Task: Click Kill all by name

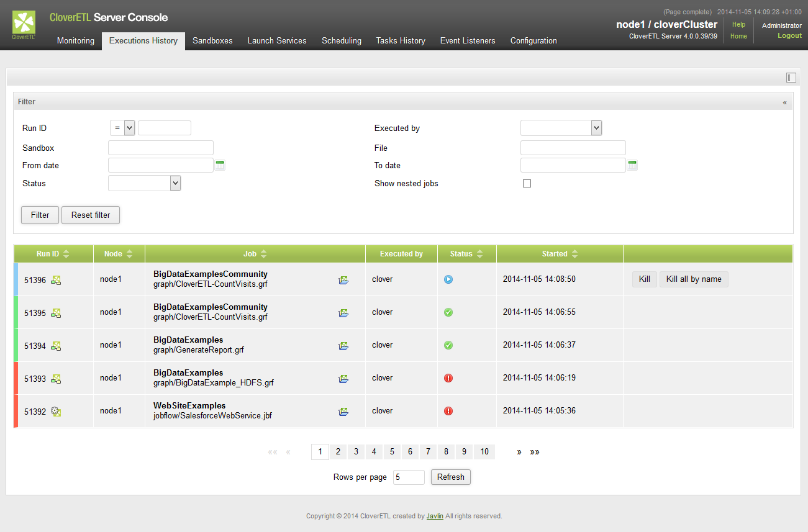Action: coord(694,279)
